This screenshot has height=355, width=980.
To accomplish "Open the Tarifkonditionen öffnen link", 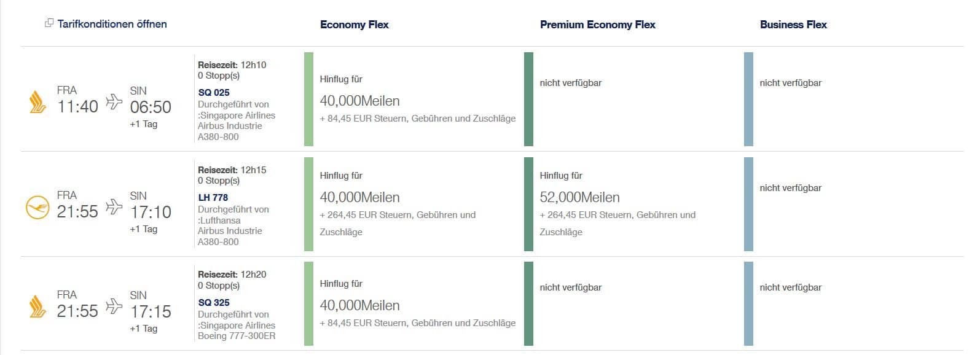I will (112, 24).
